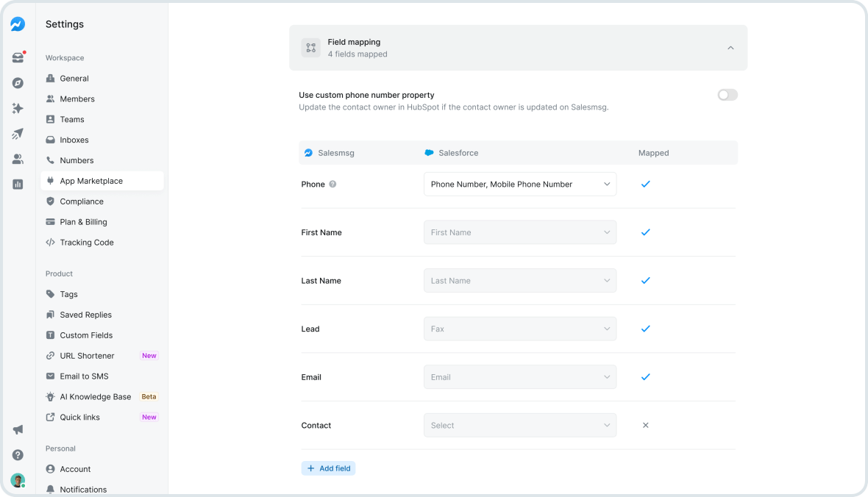Click your profile avatar at sidebar bottom

coord(18,479)
